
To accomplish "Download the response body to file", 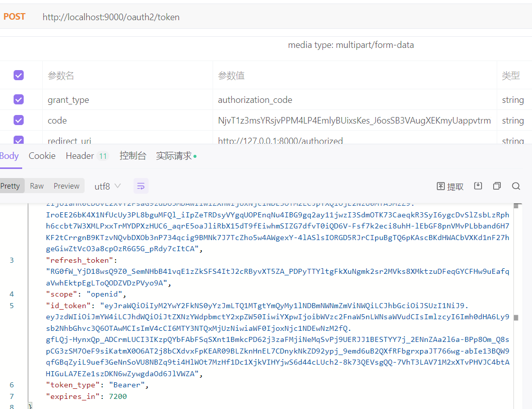I will pyautogui.click(x=478, y=186).
